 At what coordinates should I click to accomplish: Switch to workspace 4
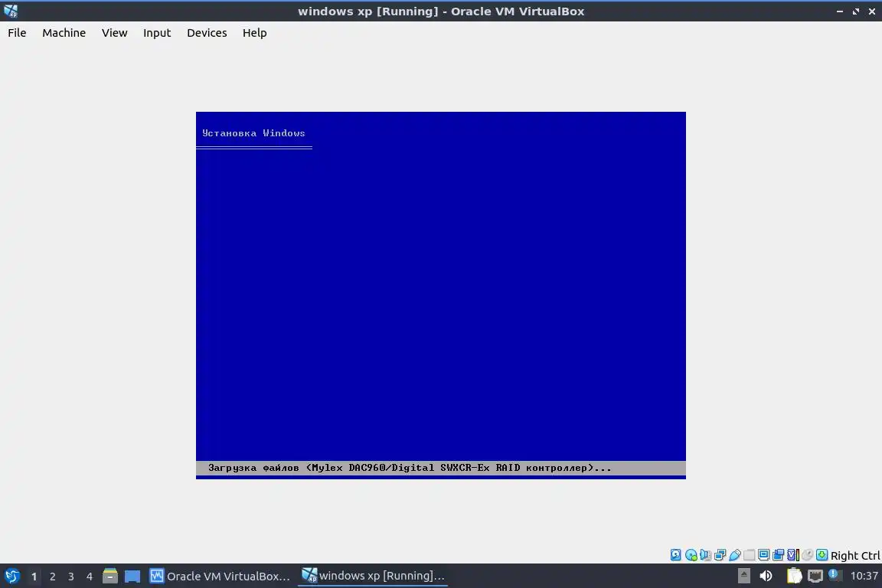(x=90, y=577)
